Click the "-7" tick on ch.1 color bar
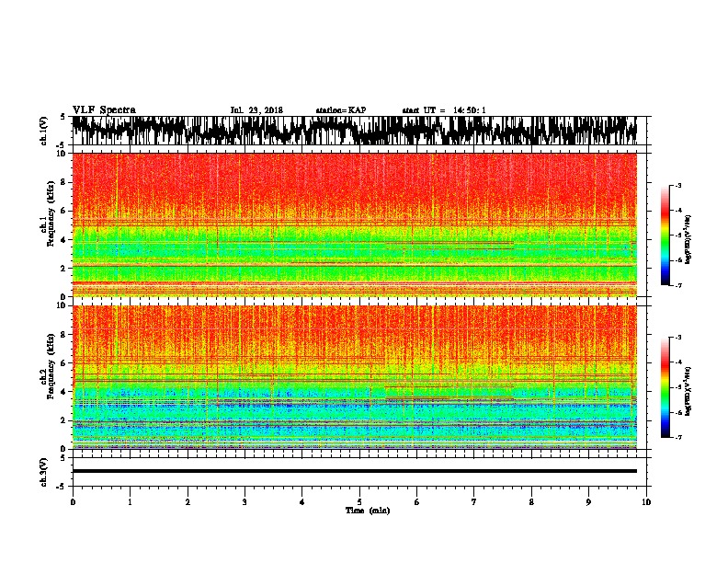 pyautogui.click(x=677, y=285)
